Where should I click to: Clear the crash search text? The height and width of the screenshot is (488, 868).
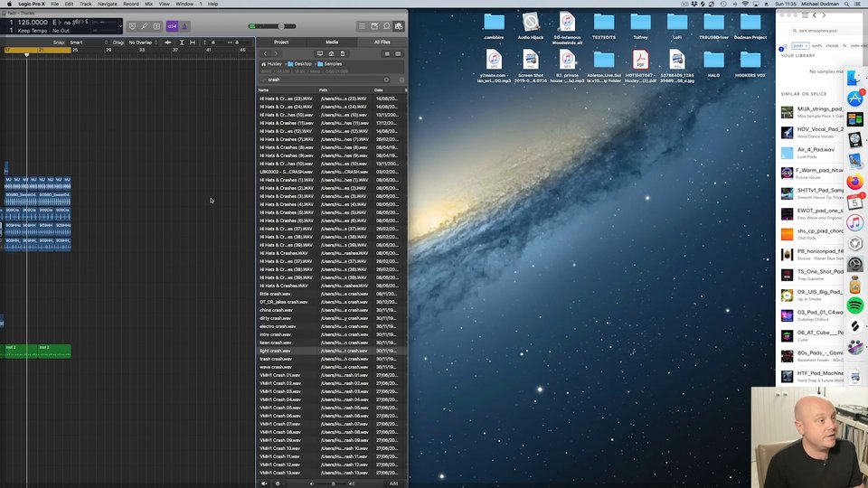(386, 80)
